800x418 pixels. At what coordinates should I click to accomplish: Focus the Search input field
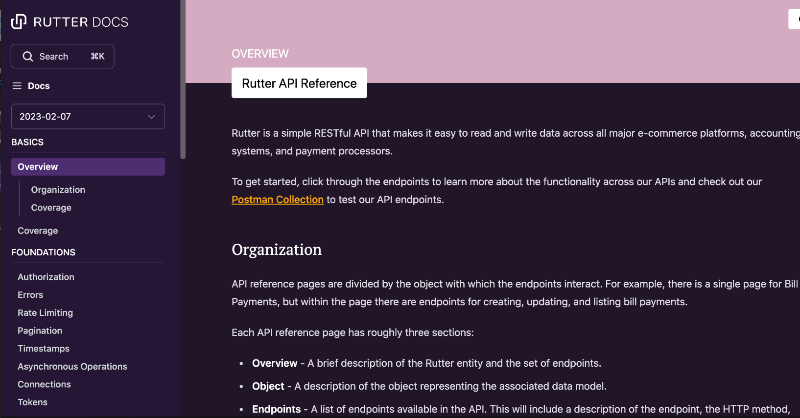coord(62,57)
